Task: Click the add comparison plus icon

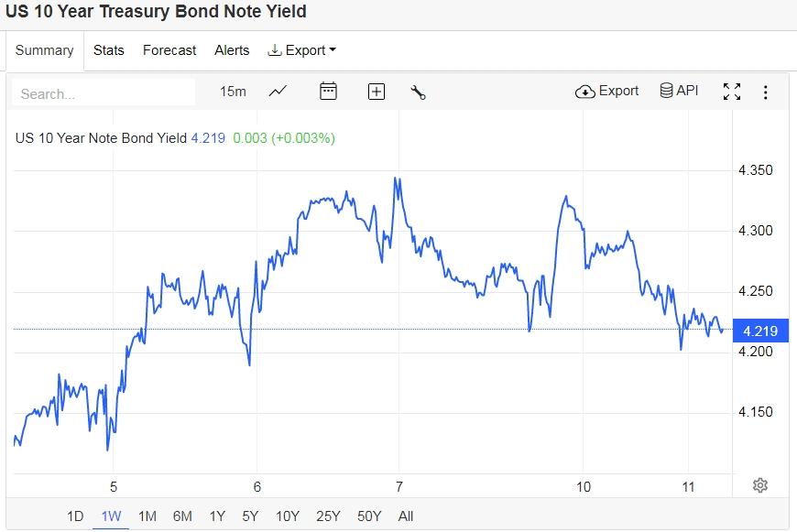Action: [x=376, y=92]
